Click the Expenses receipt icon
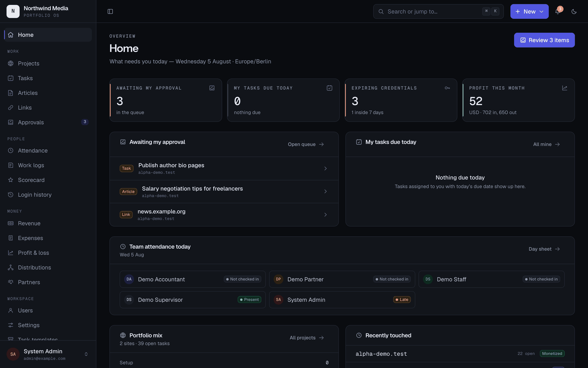 [11, 238]
